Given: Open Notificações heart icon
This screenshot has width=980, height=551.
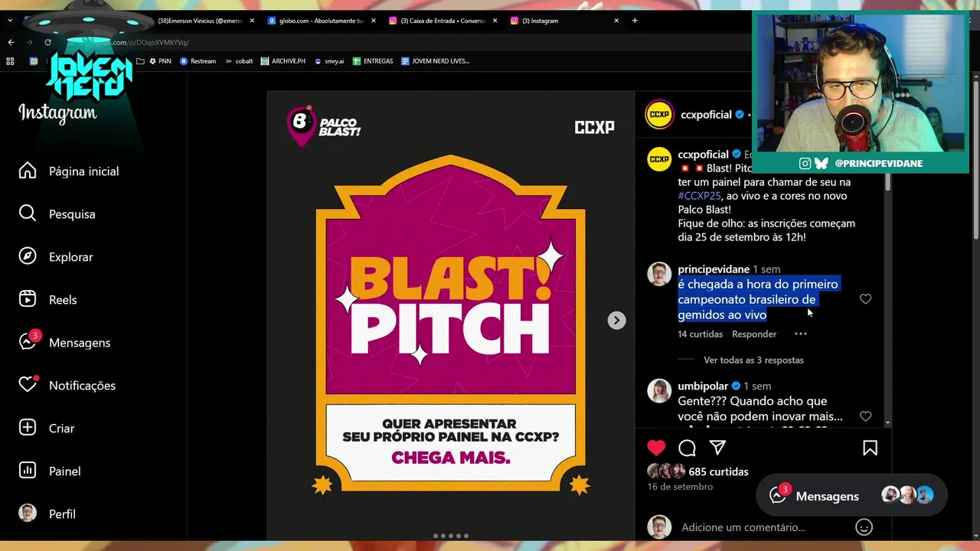Looking at the screenshot, I should coord(28,385).
